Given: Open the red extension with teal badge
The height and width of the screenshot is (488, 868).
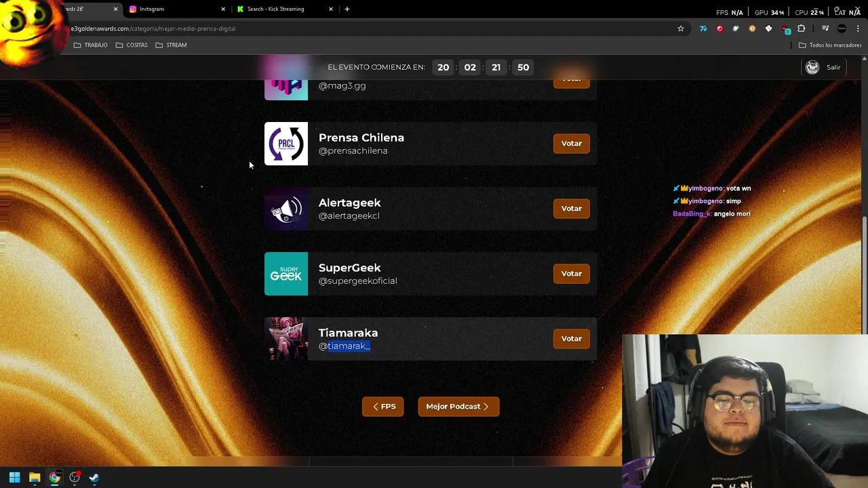Looking at the screenshot, I should (x=785, y=29).
